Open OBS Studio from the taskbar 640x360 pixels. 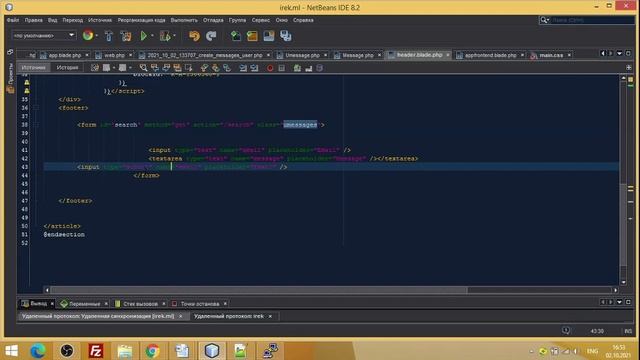(67, 351)
